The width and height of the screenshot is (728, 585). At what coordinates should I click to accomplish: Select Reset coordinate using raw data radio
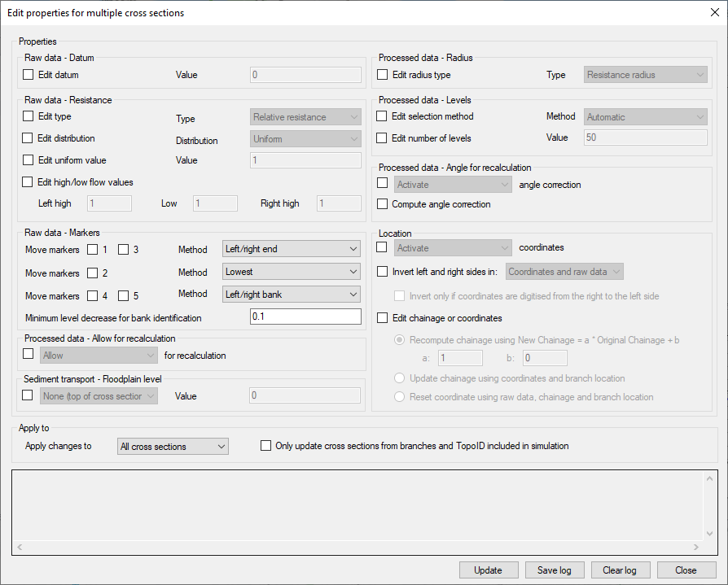[x=399, y=397]
